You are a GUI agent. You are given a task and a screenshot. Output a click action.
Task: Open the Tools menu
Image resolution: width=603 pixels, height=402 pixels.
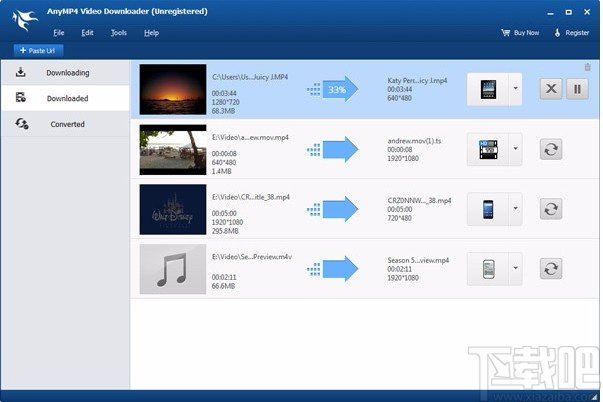click(118, 33)
